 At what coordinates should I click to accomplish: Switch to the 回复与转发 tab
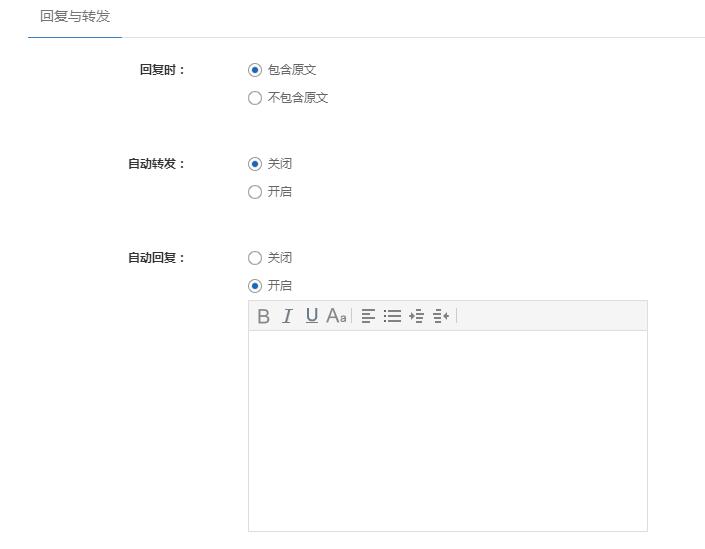pyautogui.click(x=75, y=17)
